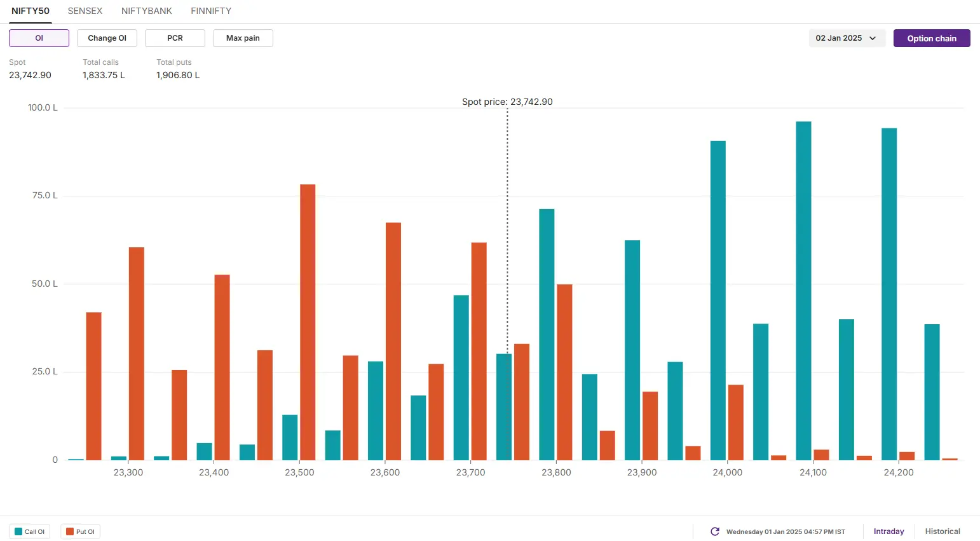Click the 23,400 put OI bar
This screenshot has width=980, height=541.
tap(222, 367)
